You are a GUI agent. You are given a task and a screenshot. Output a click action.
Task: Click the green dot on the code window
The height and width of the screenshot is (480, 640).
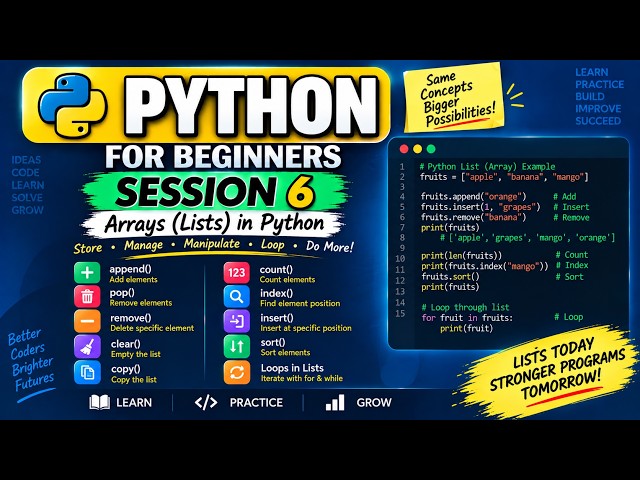[431, 149]
